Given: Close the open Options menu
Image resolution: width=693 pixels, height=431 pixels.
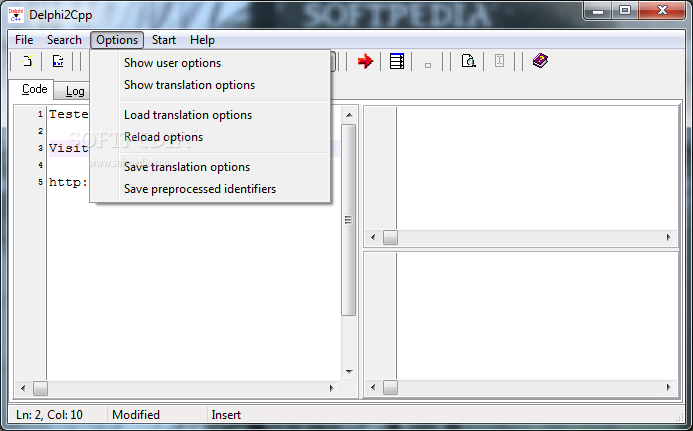Looking at the screenshot, I should click(117, 40).
